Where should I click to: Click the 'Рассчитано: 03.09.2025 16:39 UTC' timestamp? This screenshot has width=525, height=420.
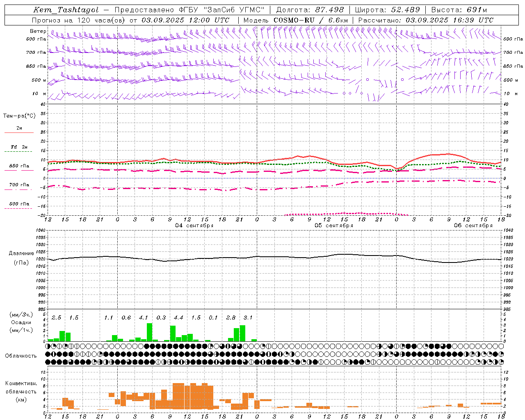click(426, 20)
